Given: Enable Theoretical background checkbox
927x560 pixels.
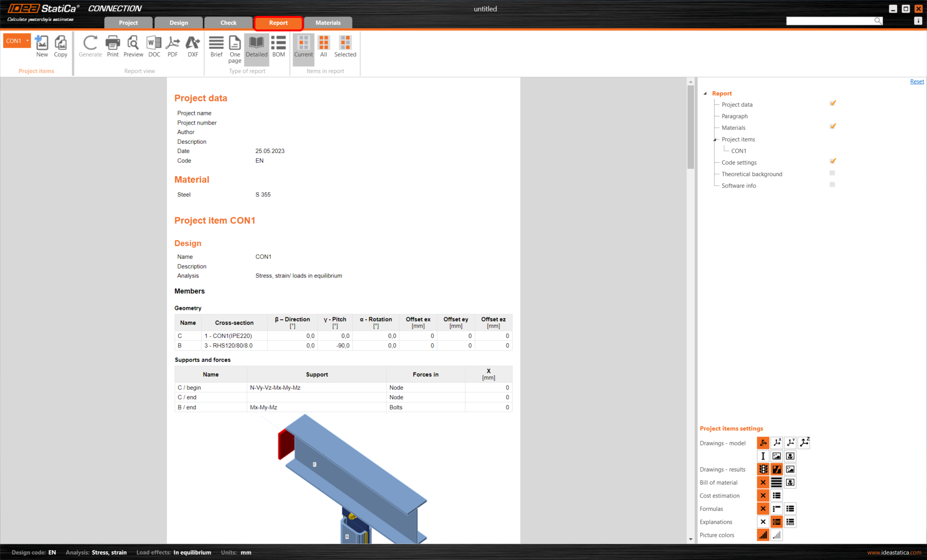Looking at the screenshot, I should coord(832,173).
